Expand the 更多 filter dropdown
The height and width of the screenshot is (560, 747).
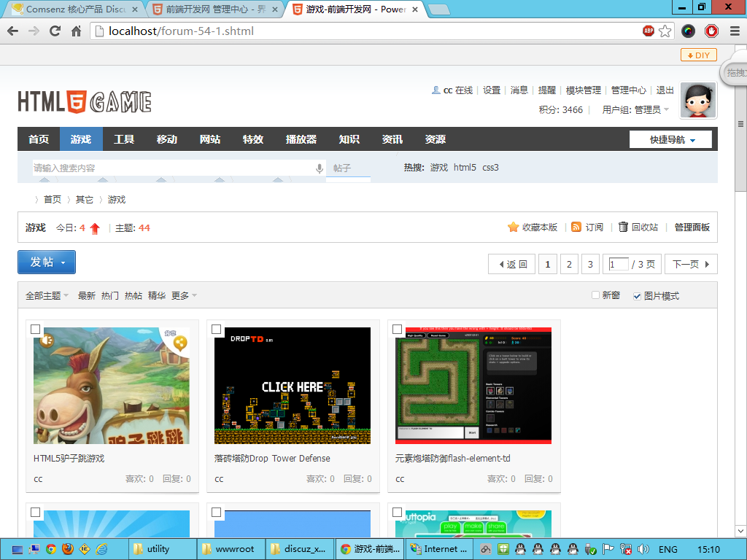[x=184, y=296]
